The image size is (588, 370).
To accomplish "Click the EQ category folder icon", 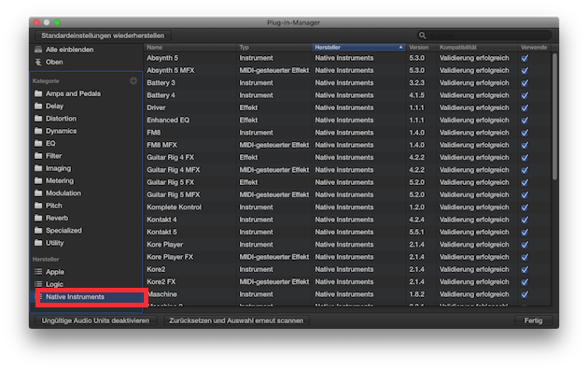I will coord(38,143).
